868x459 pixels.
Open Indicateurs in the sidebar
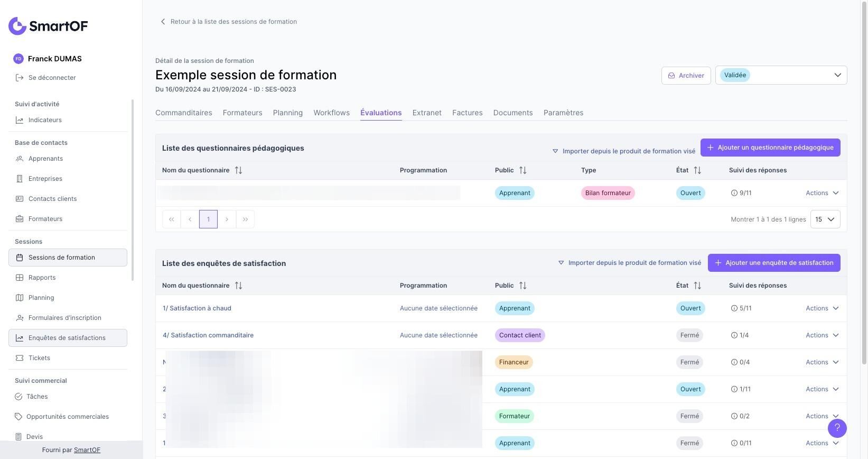tap(68, 120)
